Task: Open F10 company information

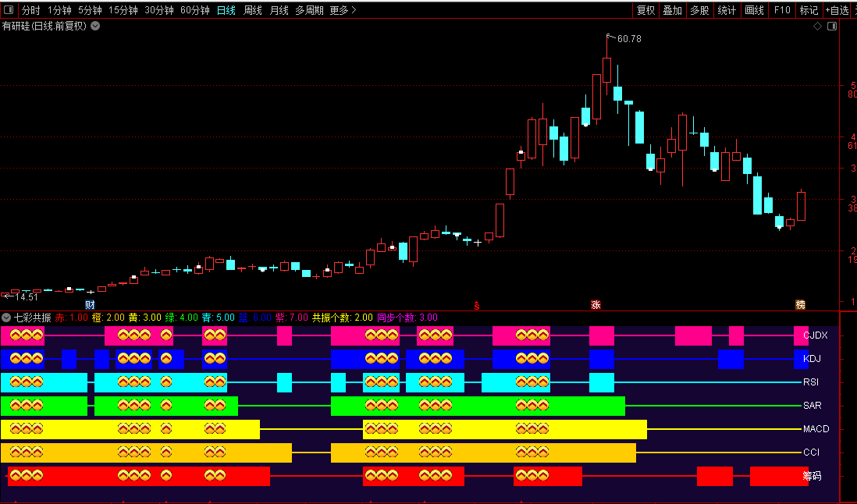Action: click(x=782, y=10)
